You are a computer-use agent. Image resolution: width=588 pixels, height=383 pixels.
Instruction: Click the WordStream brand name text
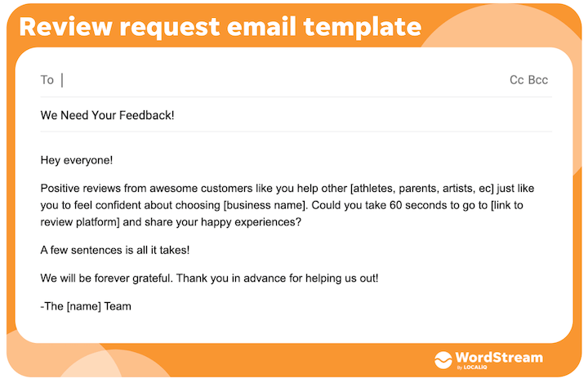[x=500, y=357]
